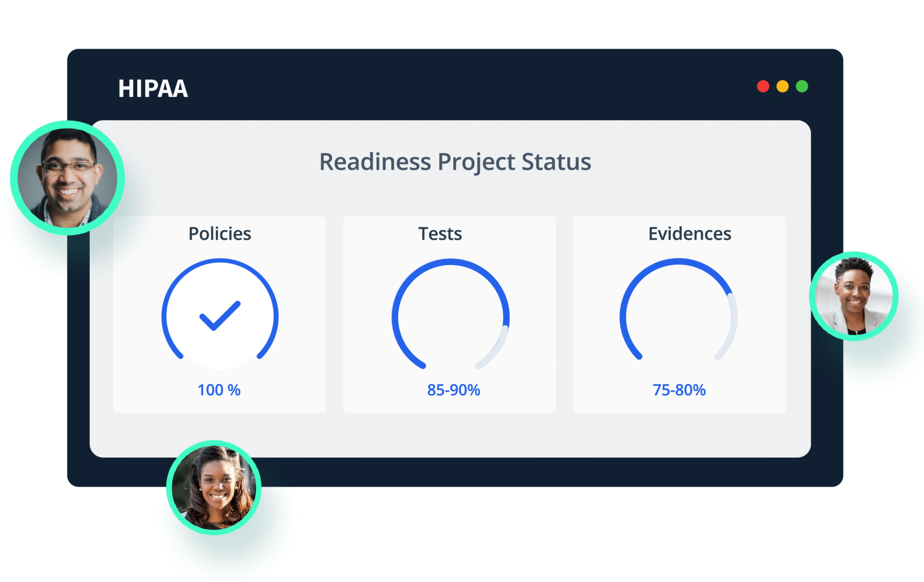Click the 75-80% value text
The image size is (924, 582).
[x=679, y=390]
